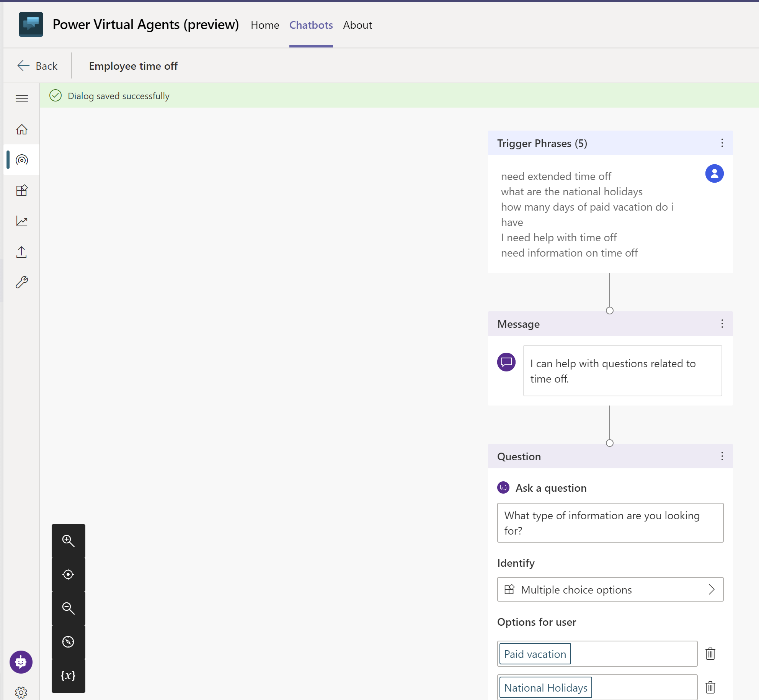Image resolution: width=759 pixels, height=700 pixels.
Task: Open the variables {x} panel
Action: (x=68, y=675)
